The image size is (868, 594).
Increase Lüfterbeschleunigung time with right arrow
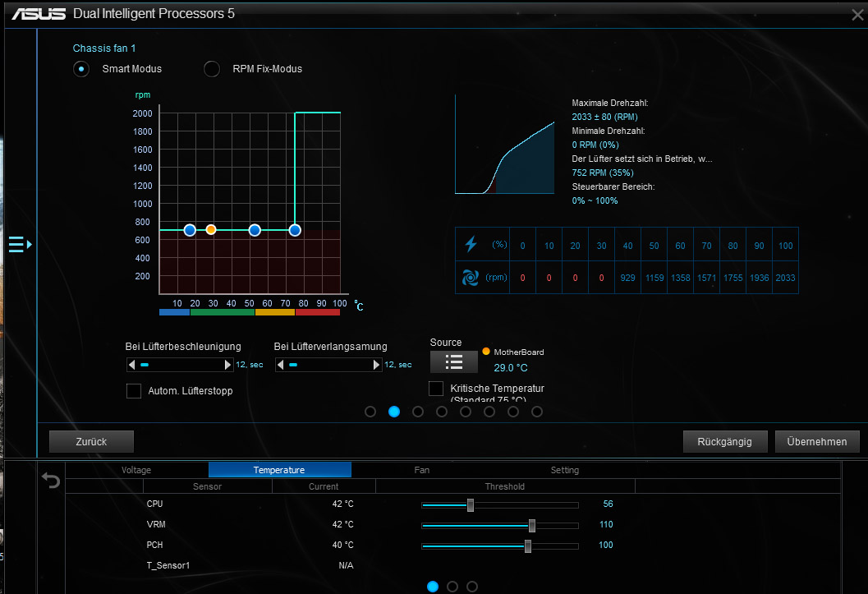(x=227, y=365)
